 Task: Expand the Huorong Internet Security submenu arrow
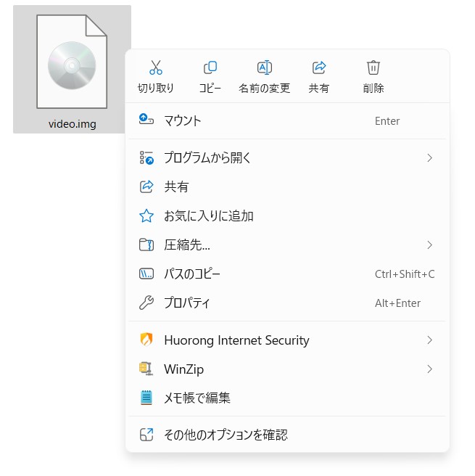[429, 340]
